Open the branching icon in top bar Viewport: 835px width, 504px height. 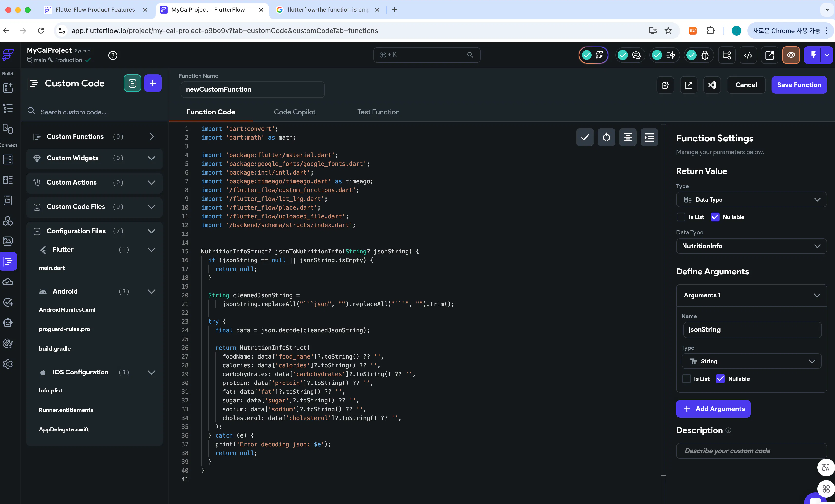tap(727, 55)
